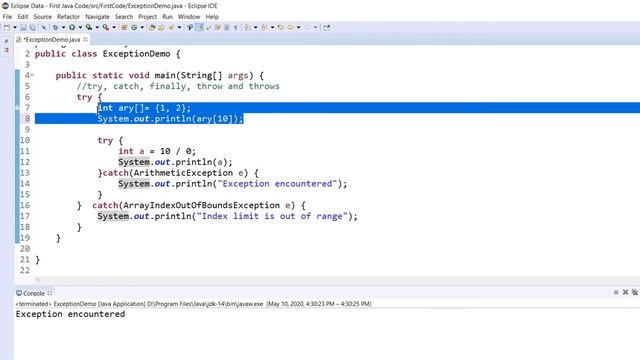This screenshot has height=360, width=640.
Task: Click the Open Type toolbar icon
Action: (152, 27)
